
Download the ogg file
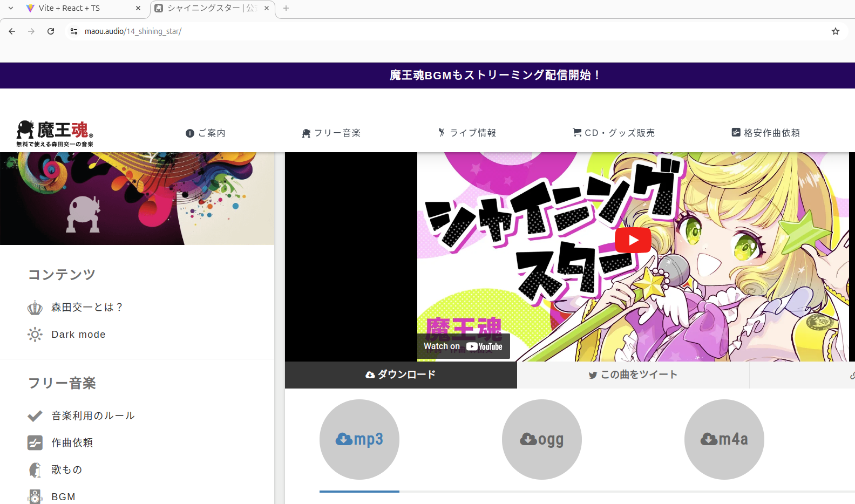click(x=542, y=439)
